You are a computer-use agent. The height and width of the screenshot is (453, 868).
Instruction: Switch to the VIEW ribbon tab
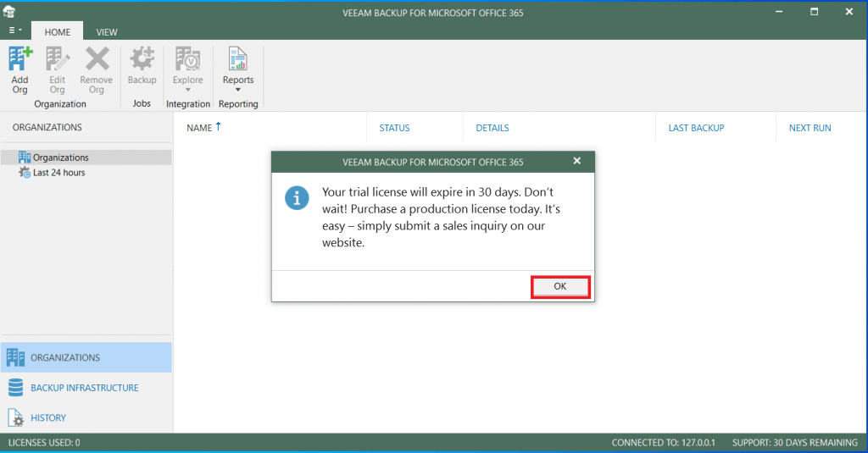pyautogui.click(x=107, y=32)
